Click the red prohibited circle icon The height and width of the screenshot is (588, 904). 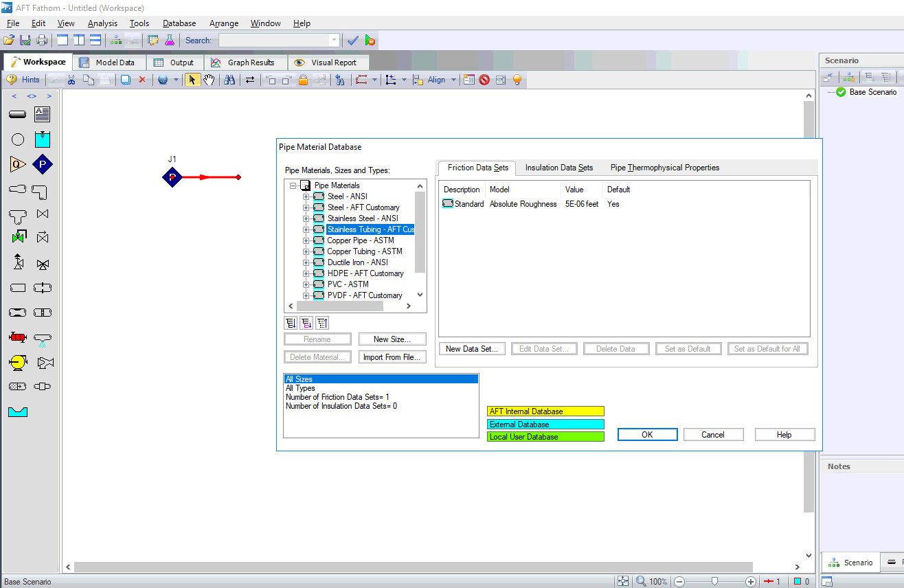point(485,80)
